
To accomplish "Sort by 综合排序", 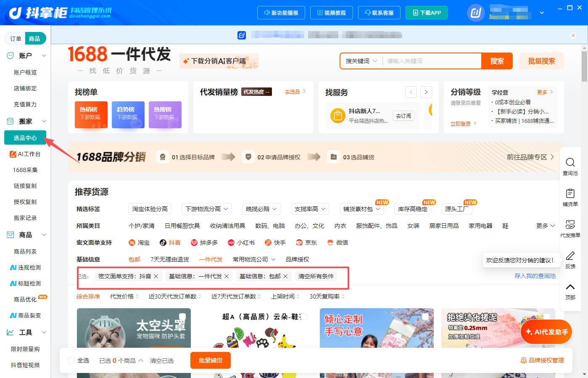I will click(88, 296).
